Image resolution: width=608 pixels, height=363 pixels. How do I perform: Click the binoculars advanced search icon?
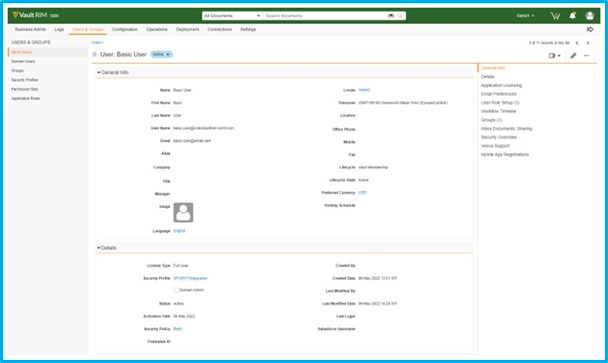[391, 16]
